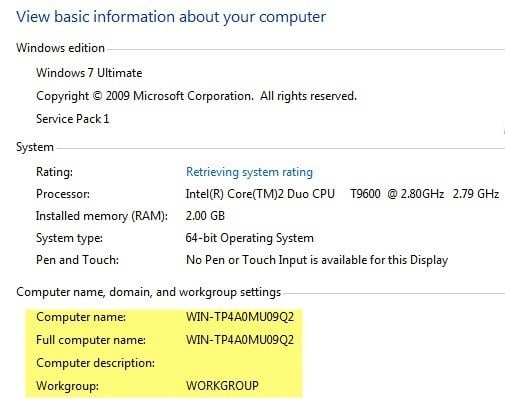This screenshot has width=505, height=399.
Task: Select the Windows 7 Ultimate edition text
Action: [x=89, y=73]
